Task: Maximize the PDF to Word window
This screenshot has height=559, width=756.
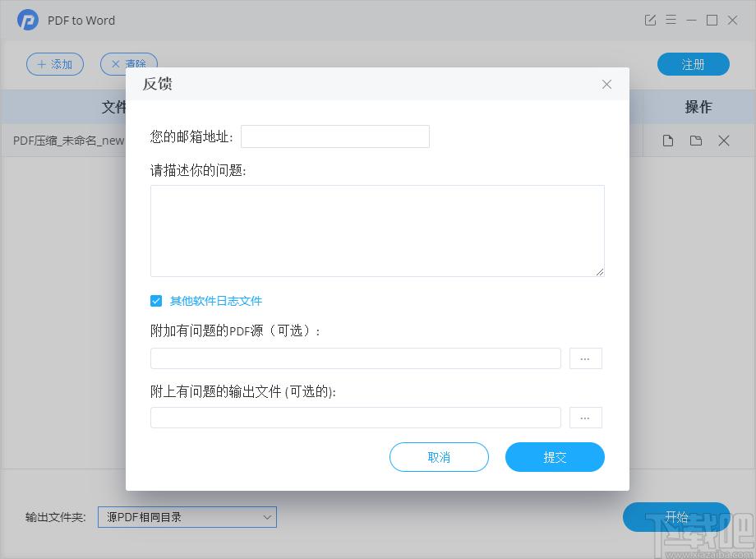Action: pos(712,21)
